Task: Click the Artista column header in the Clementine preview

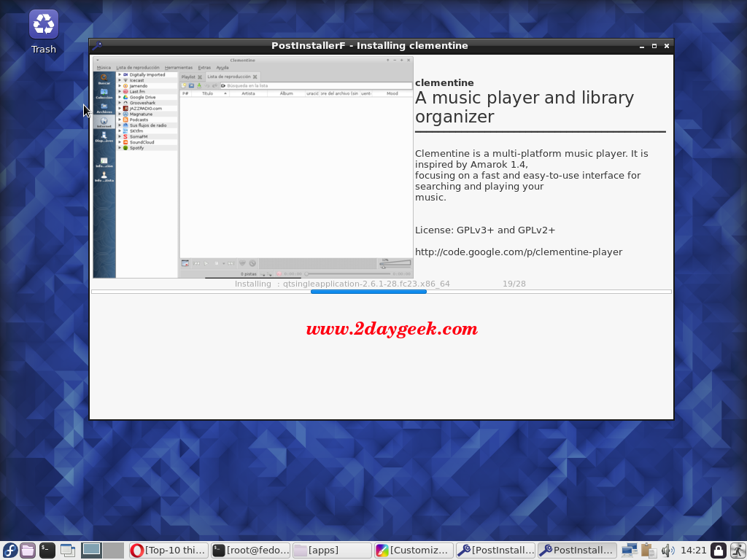Action: (x=248, y=94)
